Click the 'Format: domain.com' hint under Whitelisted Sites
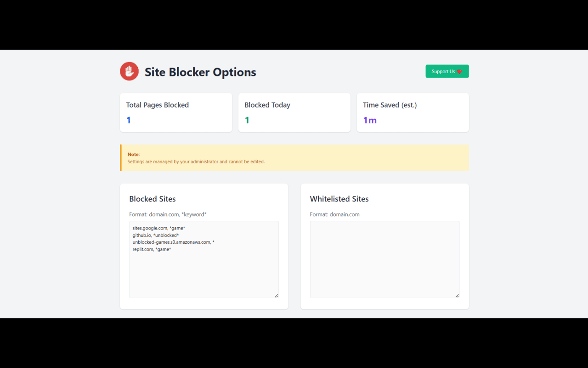This screenshot has height=368, width=588. (x=335, y=214)
